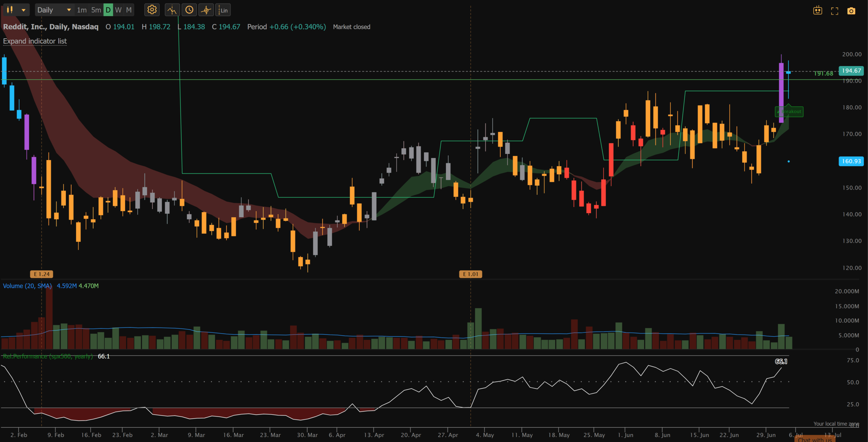Switch to the 1m timeframe

click(81, 10)
